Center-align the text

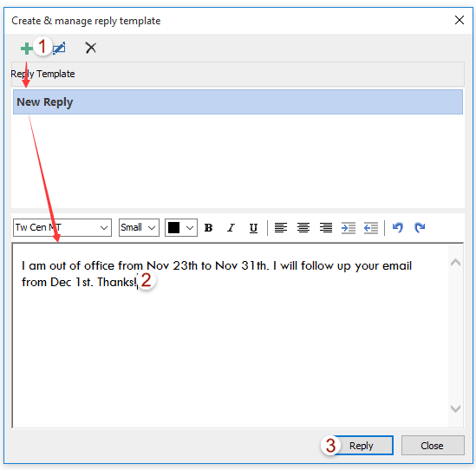(303, 227)
